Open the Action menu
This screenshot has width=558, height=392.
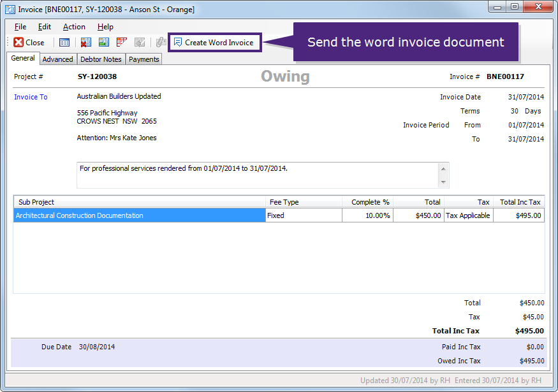pos(74,27)
